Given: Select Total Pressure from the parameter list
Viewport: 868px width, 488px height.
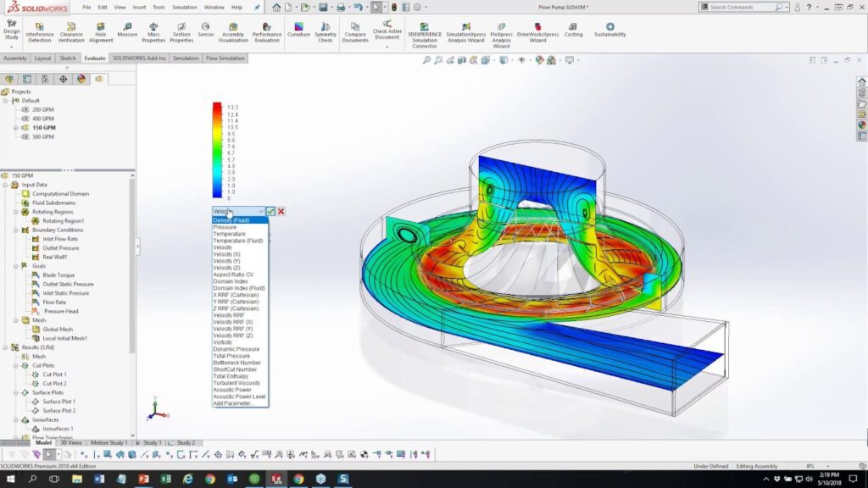Looking at the screenshot, I should (231, 356).
